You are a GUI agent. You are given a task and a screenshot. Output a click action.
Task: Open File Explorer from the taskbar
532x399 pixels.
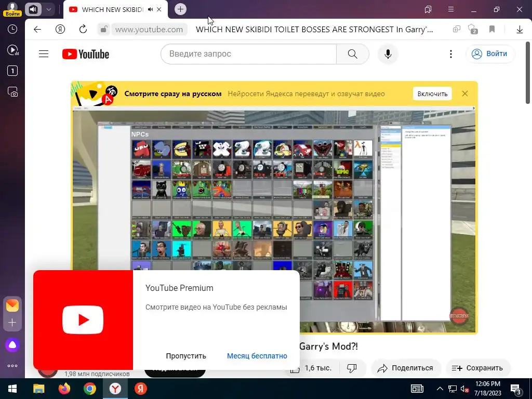pyautogui.click(x=38, y=389)
